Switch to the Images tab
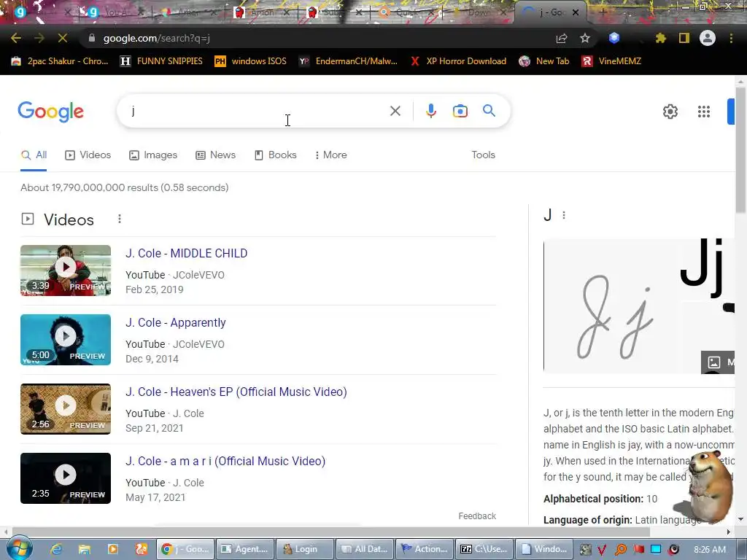Image resolution: width=747 pixels, height=560 pixels. click(153, 155)
